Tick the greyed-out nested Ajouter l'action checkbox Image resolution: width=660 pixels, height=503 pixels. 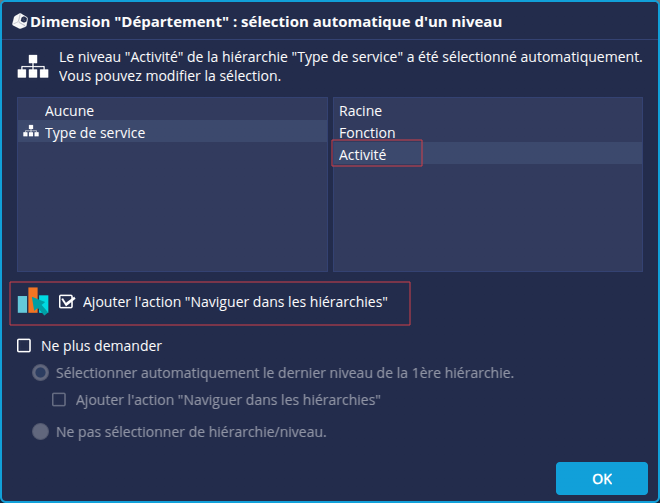click(x=59, y=400)
